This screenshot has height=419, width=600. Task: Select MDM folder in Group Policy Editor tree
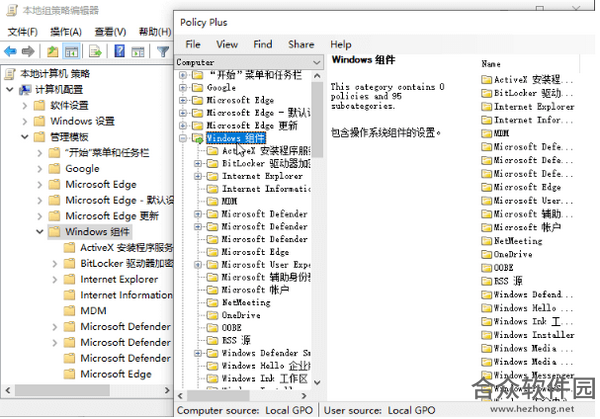tap(93, 311)
